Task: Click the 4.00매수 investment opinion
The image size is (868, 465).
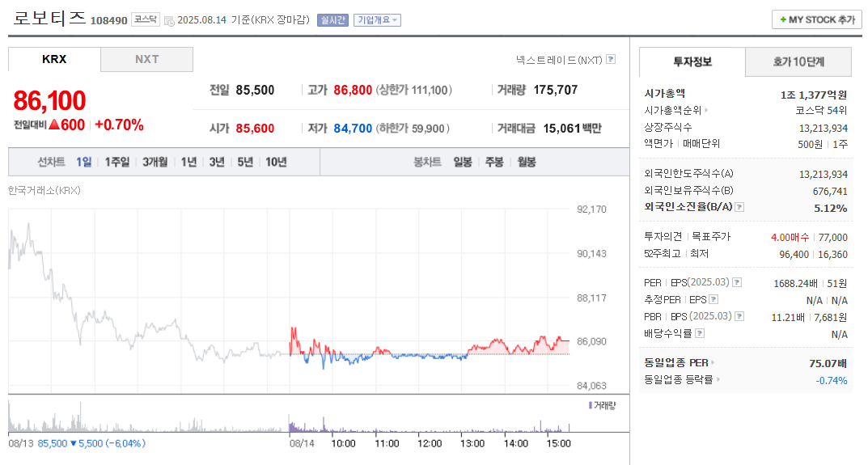Action: (790, 238)
